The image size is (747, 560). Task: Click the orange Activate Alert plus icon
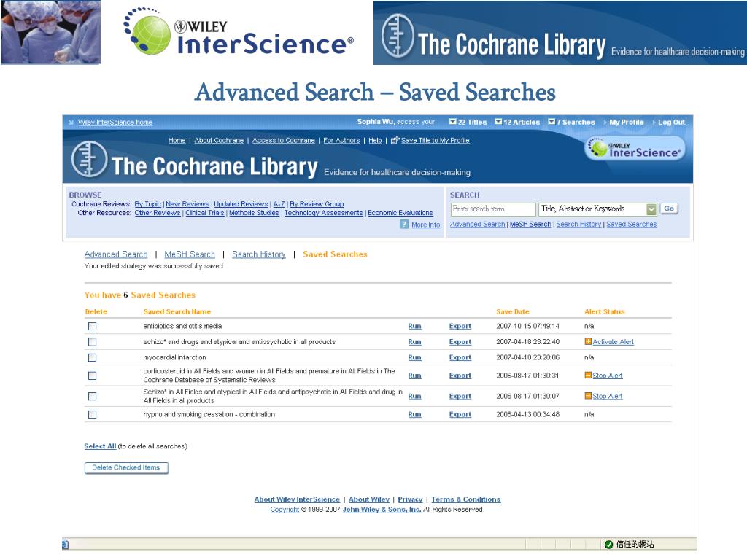click(588, 341)
